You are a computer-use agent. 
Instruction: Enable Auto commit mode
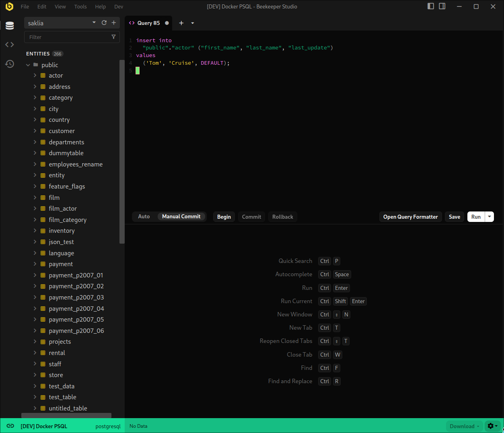tap(144, 216)
